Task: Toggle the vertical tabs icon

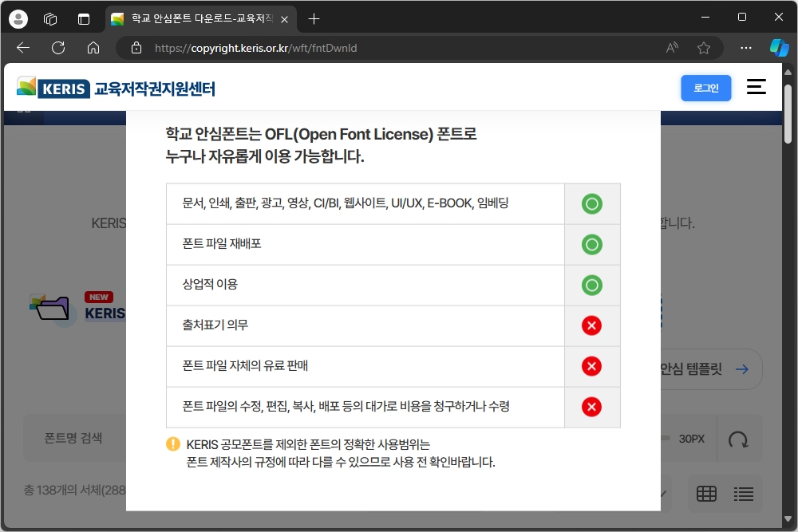Action: click(84, 19)
